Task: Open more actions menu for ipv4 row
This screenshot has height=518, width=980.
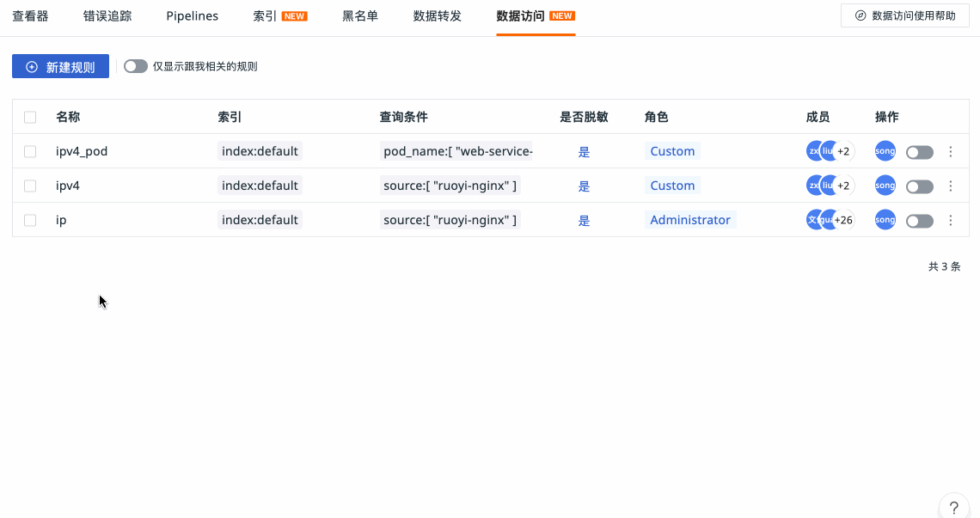Action: (951, 186)
